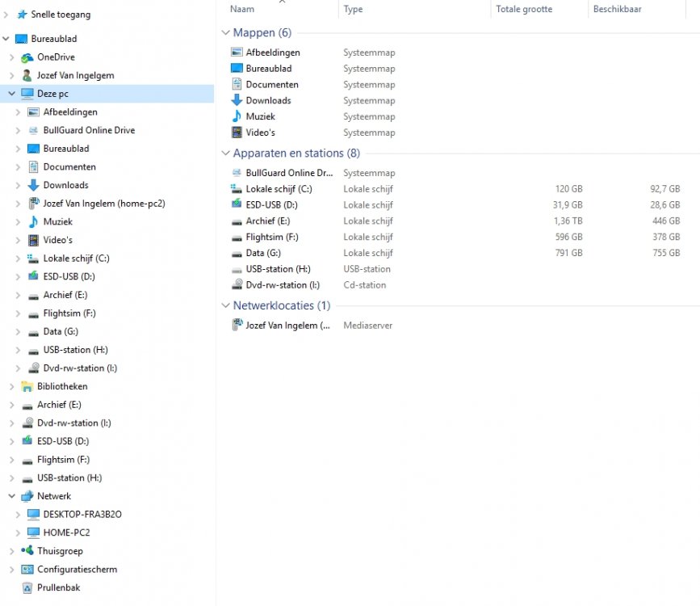Select Afbeeldingen under Deze pc in tree
Viewport: 700px width, 606px height.
tap(70, 112)
